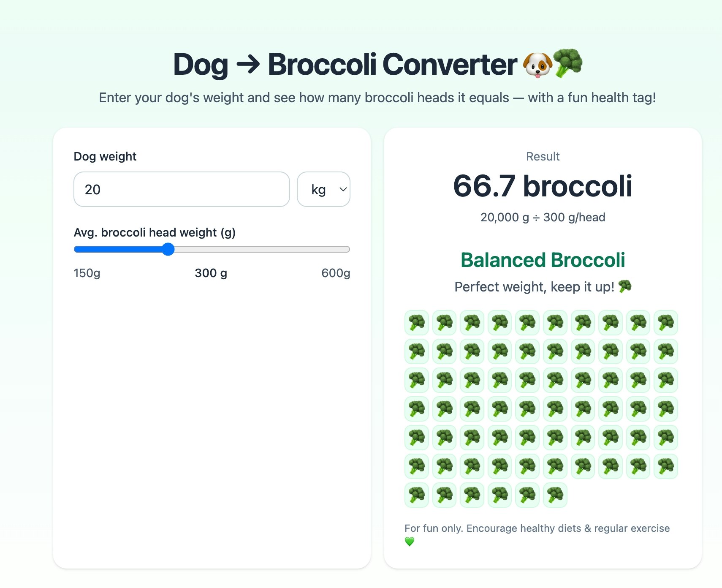
Task: Click the middle broccoli in the top row
Action: (x=527, y=323)
